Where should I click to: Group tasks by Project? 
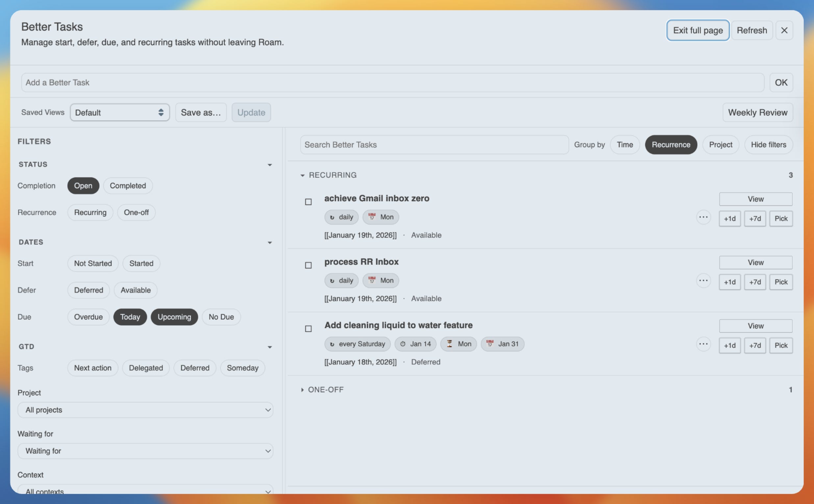720,145
